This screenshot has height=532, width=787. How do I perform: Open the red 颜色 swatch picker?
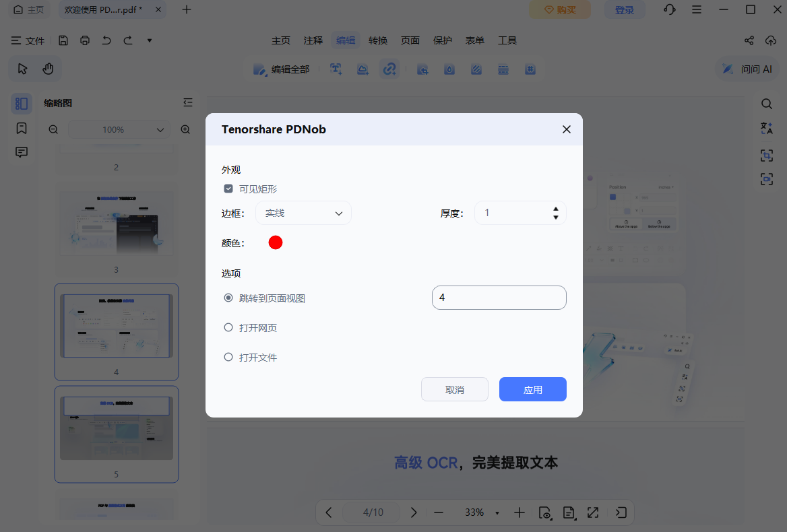(276, 242)
